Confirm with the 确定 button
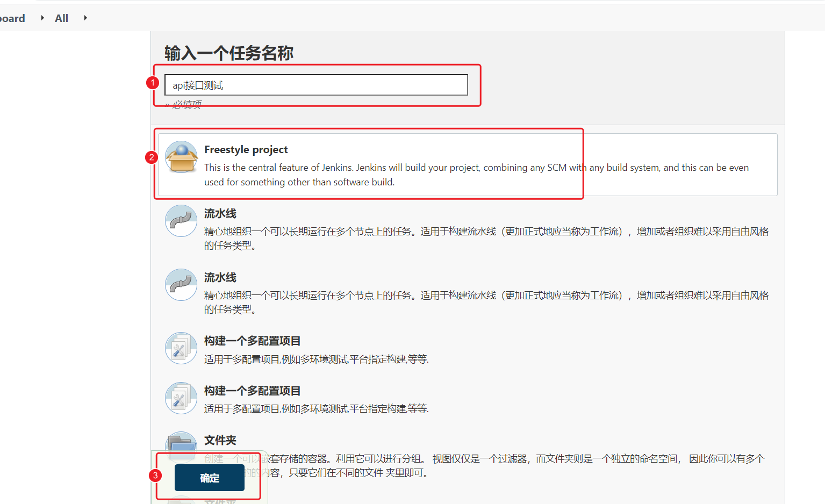The width and height of the screenshot is (825, 504). [x=210, y=478]
